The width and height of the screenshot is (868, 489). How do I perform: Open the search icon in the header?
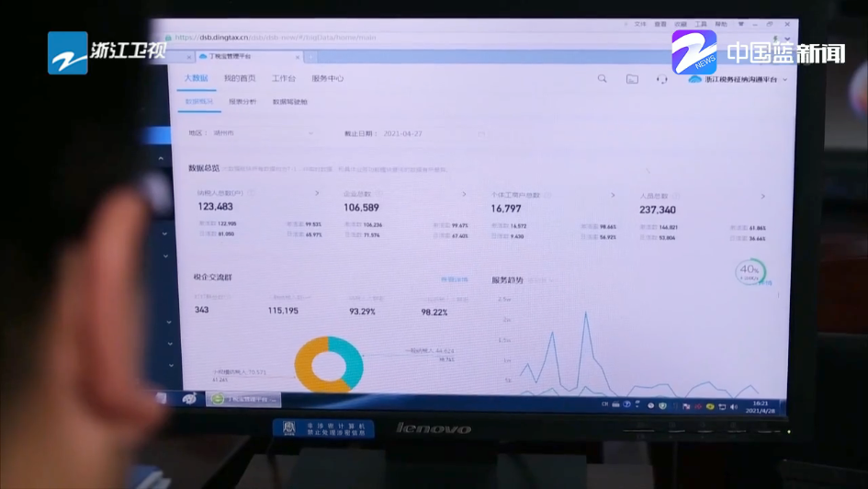pos(602,79)
